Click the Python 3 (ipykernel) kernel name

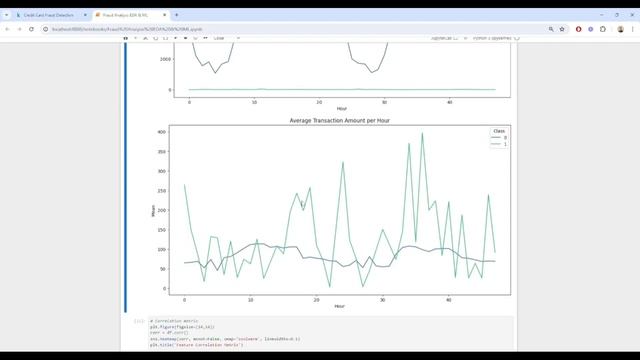click(x=492, y=38)
